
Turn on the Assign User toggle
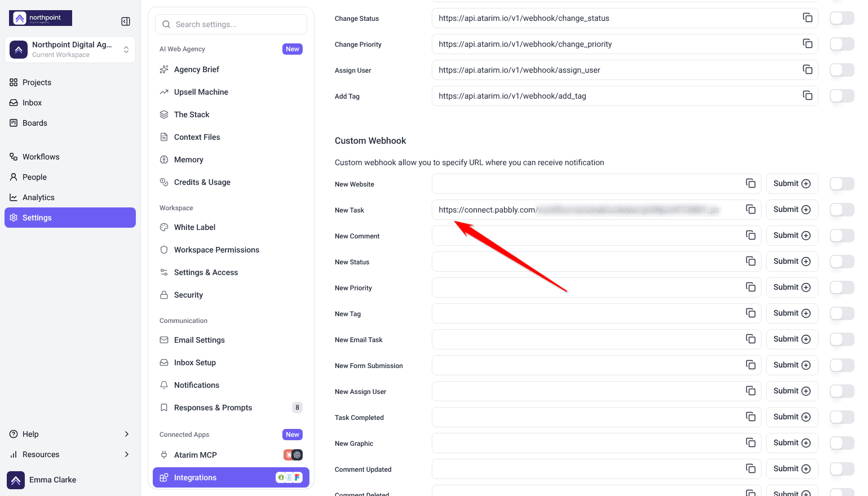[x=842, y=70]
